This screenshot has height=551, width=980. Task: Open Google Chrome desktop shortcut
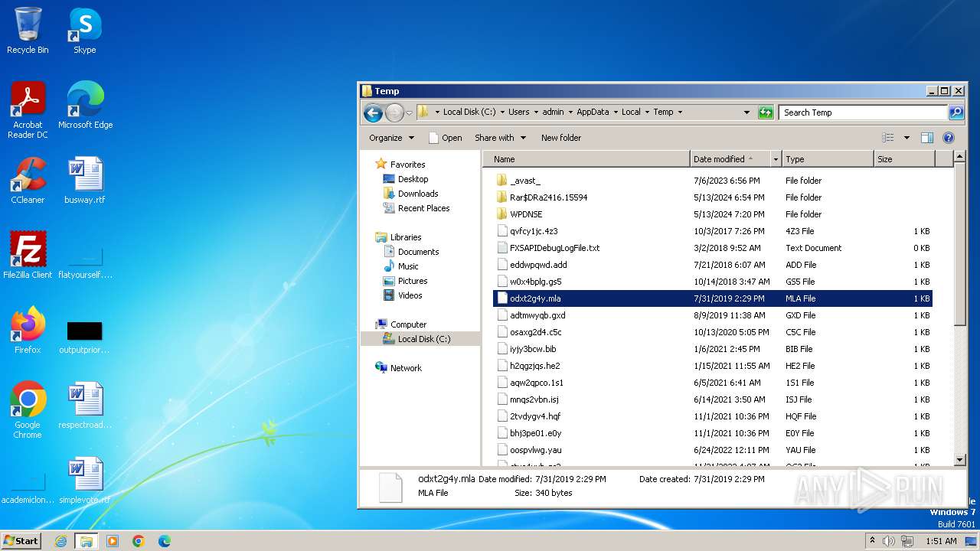click(28, 409)
